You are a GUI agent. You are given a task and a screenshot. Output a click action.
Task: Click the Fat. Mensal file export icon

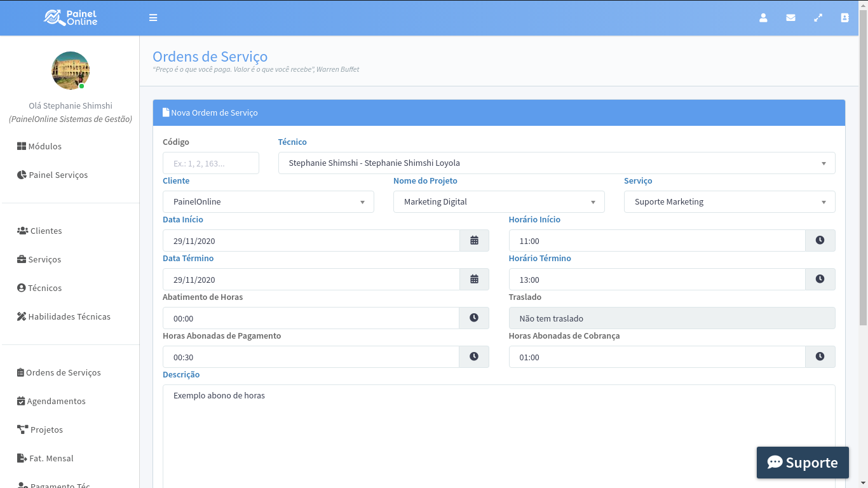(x=22, y=458)
